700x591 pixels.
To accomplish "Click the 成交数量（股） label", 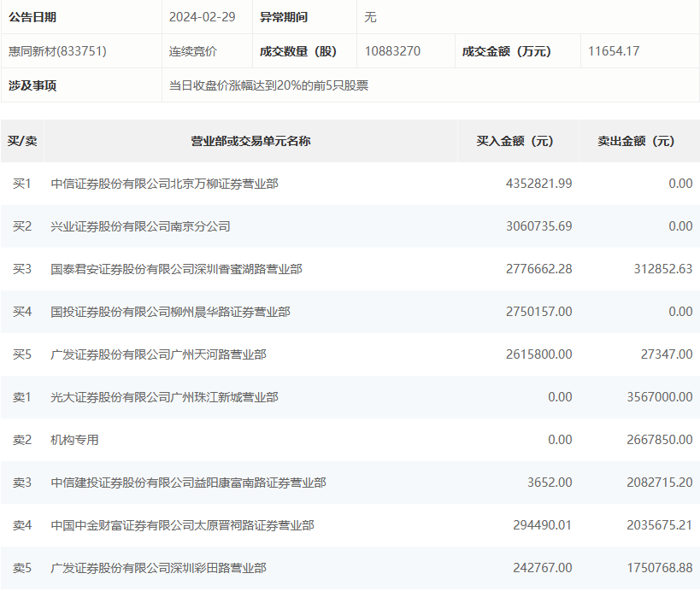I will coord(298,51).
